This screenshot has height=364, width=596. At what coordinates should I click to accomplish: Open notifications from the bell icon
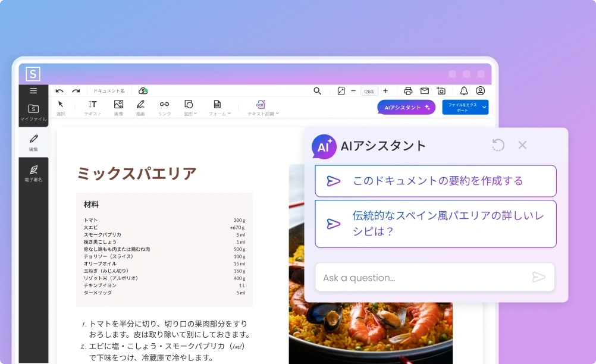click(x=464, y=90)
